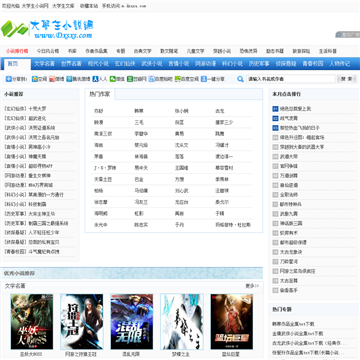Click the 搜索 button
The width and height of the screenshot is (360, 360).
point(347,79)
